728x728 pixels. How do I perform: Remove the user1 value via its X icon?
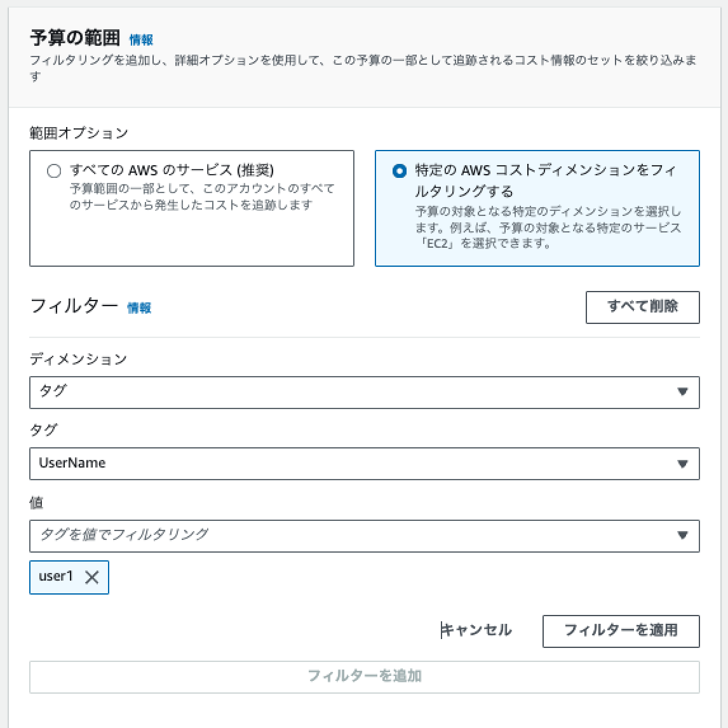(x=92, y=577)
